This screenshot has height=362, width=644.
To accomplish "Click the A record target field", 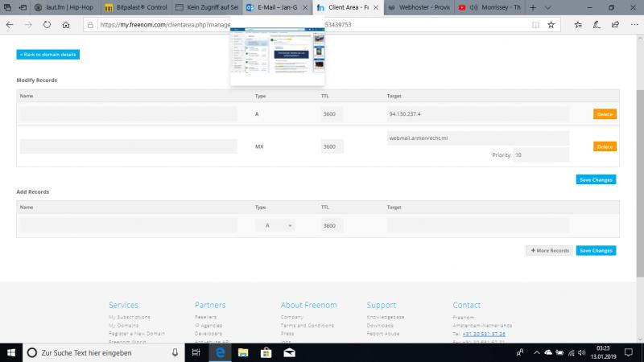I will pyautogui.click(x=477, y=114).
